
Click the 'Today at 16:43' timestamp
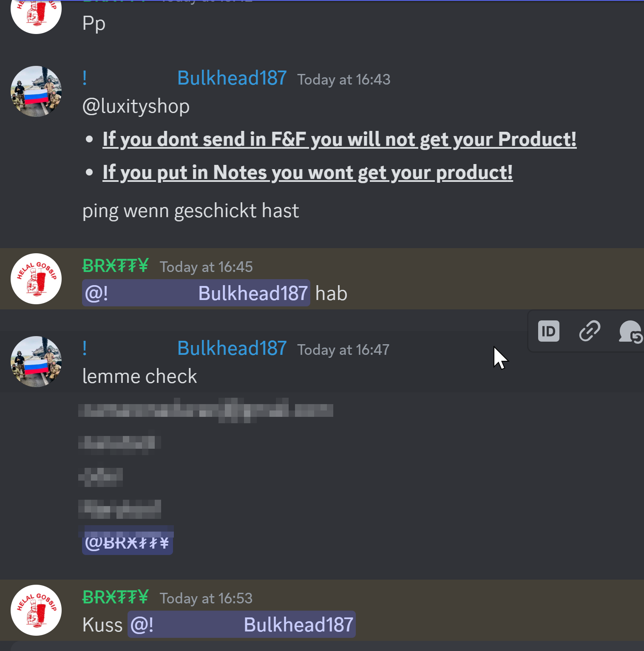coord(343,79)
